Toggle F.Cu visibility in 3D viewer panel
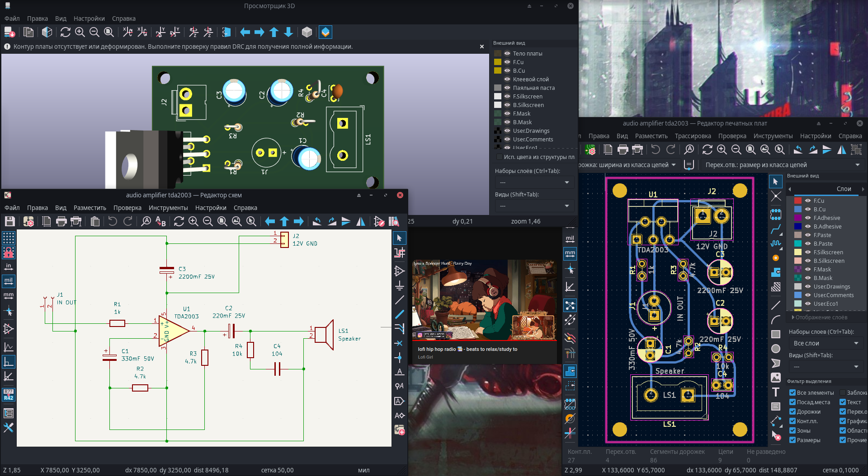The image size is (868, 476). (x=507, y=62)
